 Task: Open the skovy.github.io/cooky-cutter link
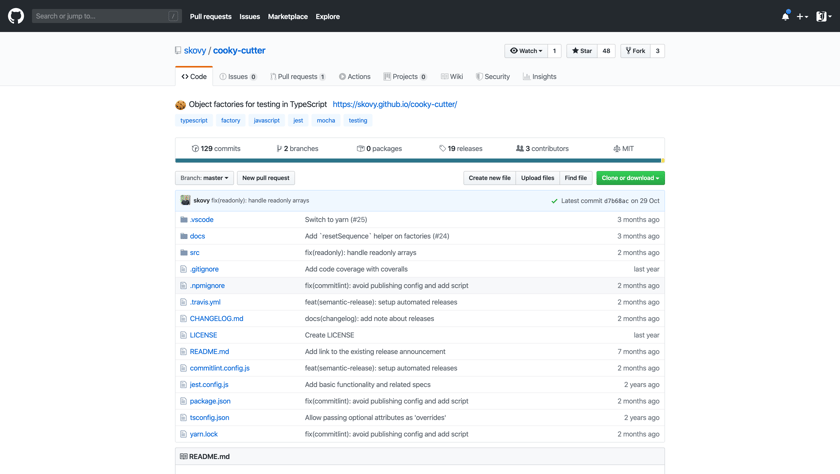pos(395,104)
